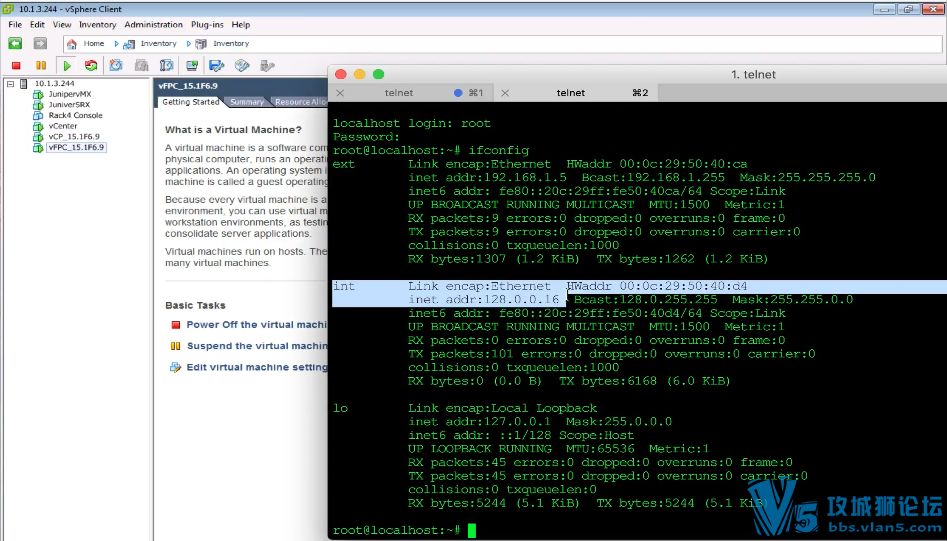
Task: Open the View menu
Action: (x=62, y=25)
